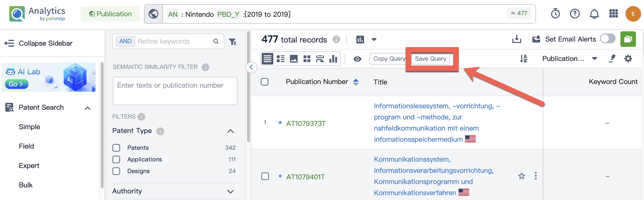Screen dimensions: 644x200
Task: Select the Bulk search menu item
Action: click(26, 185)
